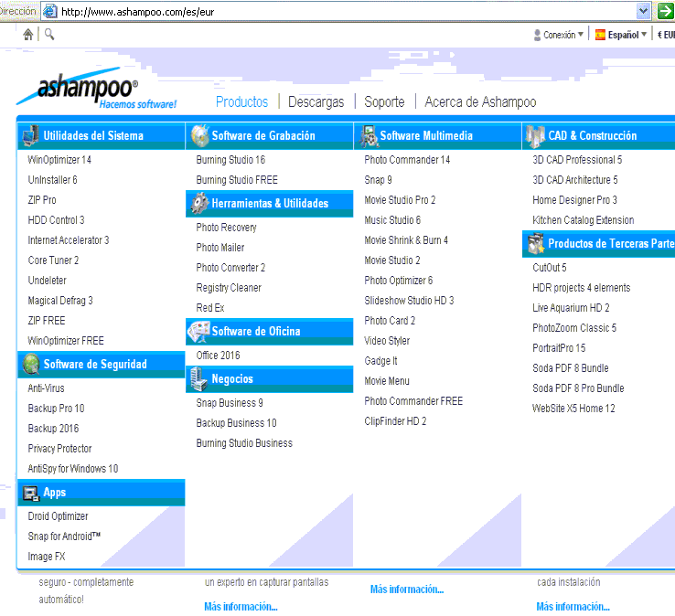Viewport: 675px width, 616px height.
Task: Select WebSite X5 Home 12
Action: coord(573,409)
